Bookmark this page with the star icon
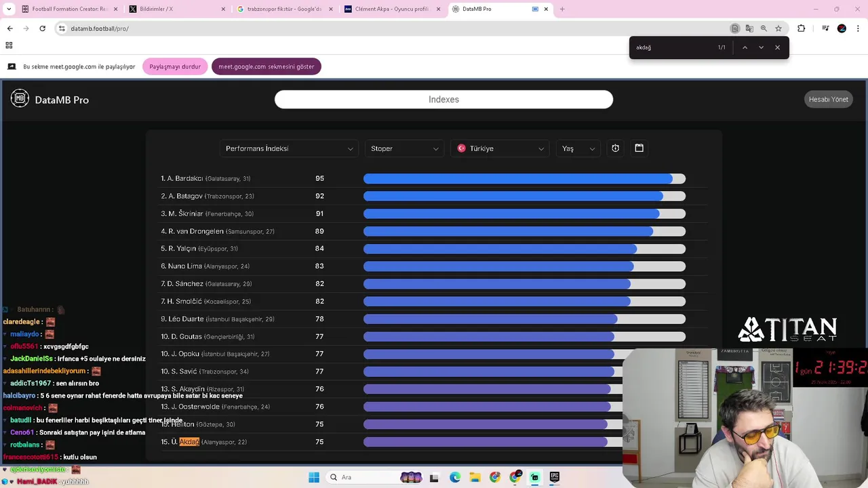 pos(778,28)
